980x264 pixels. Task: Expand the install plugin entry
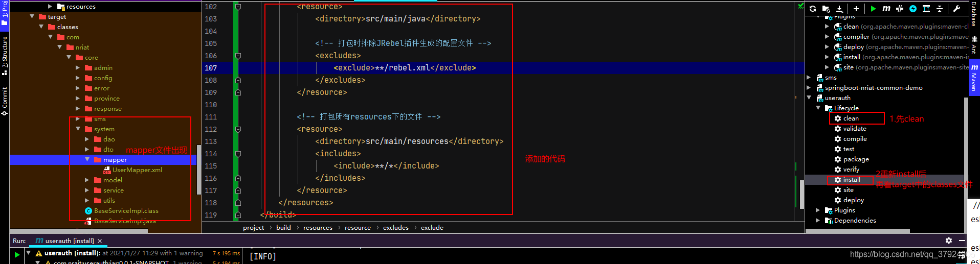click(x=827, y=57)
